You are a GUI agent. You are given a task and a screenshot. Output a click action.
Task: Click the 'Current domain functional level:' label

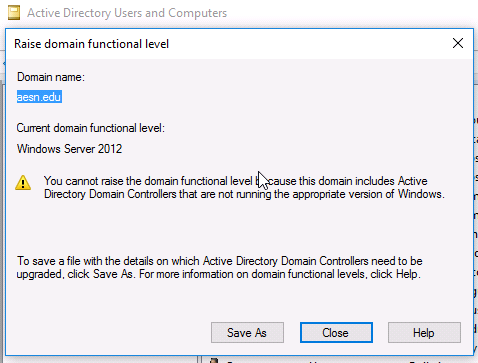pyautogui.click(x=91, y=128)
